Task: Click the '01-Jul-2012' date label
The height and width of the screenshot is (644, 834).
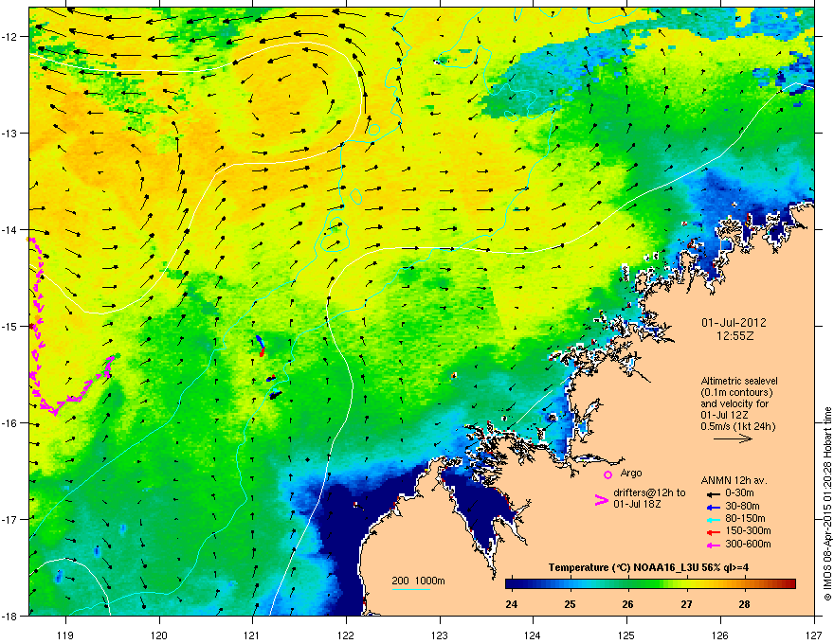Action: (734, 323)
